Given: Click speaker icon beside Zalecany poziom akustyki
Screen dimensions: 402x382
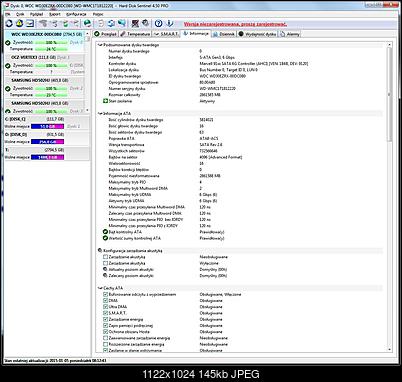Looking at the screenshot, I should pos(105,276).
